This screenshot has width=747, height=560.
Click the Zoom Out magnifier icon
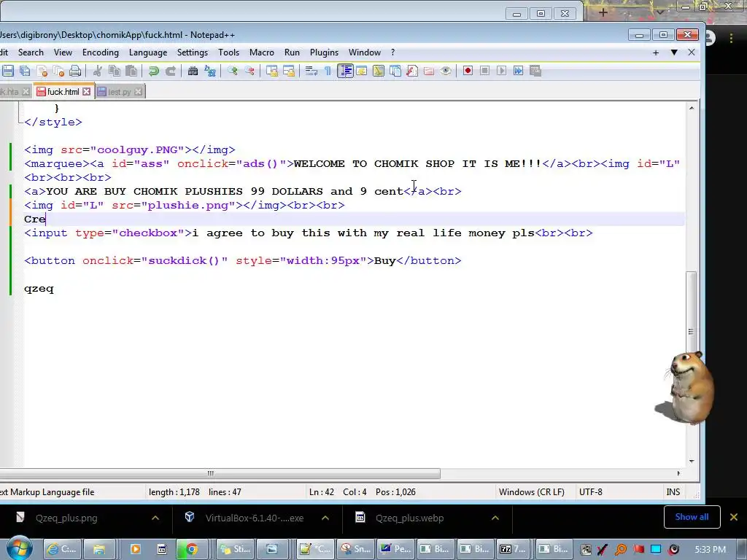click(249, 71)
